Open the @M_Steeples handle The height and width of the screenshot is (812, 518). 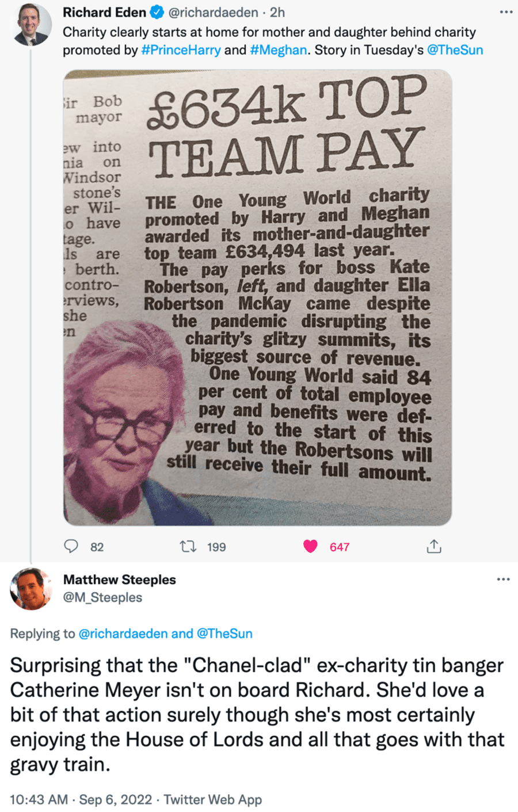(102, 597)
